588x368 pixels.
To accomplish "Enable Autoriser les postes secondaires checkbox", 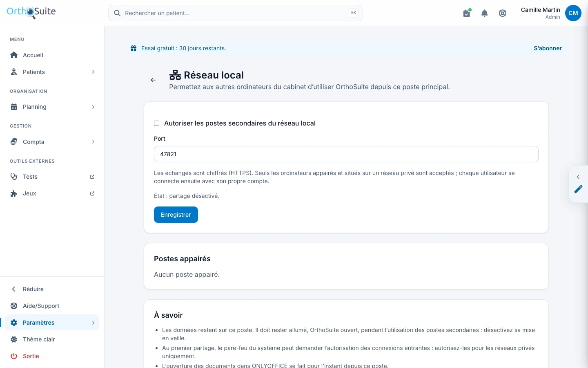I will (156, 123).
